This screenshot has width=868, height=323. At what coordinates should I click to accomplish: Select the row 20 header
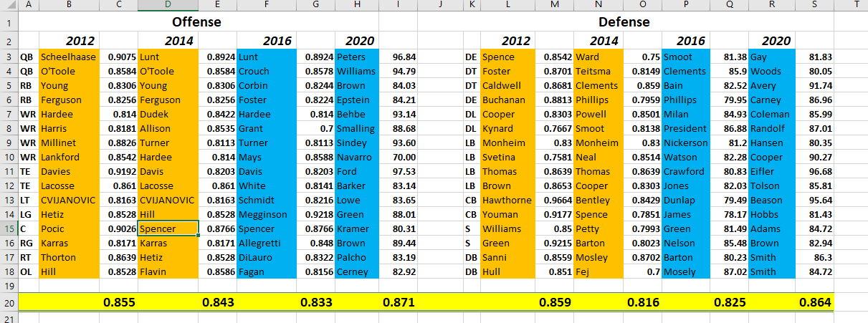tap(9, 302)
